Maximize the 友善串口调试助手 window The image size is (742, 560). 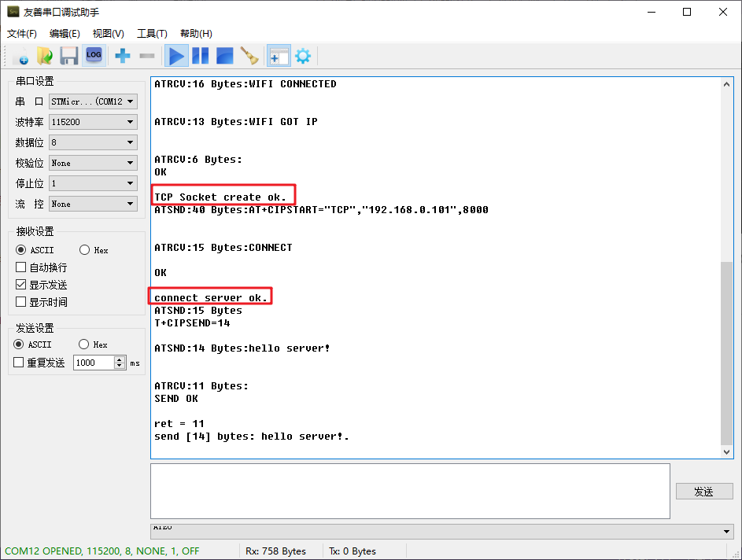tap(687, 12)
